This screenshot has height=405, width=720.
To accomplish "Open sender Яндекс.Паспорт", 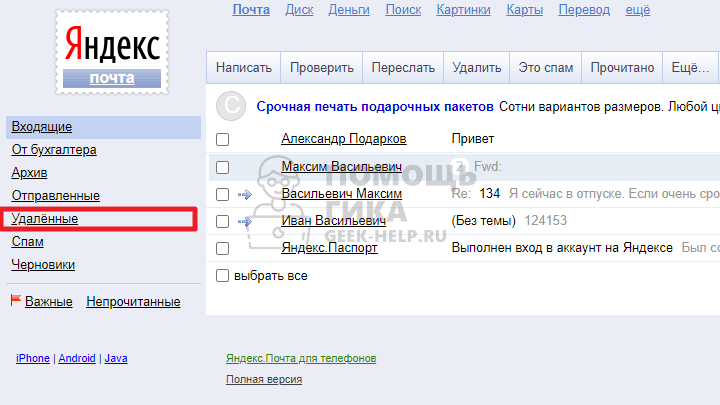I will tap(329, 248).
